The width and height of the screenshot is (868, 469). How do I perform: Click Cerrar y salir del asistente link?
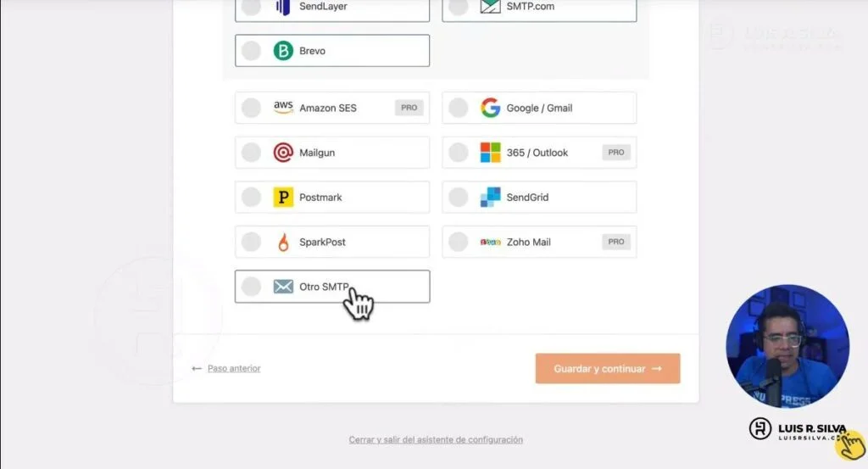(436, 439)
